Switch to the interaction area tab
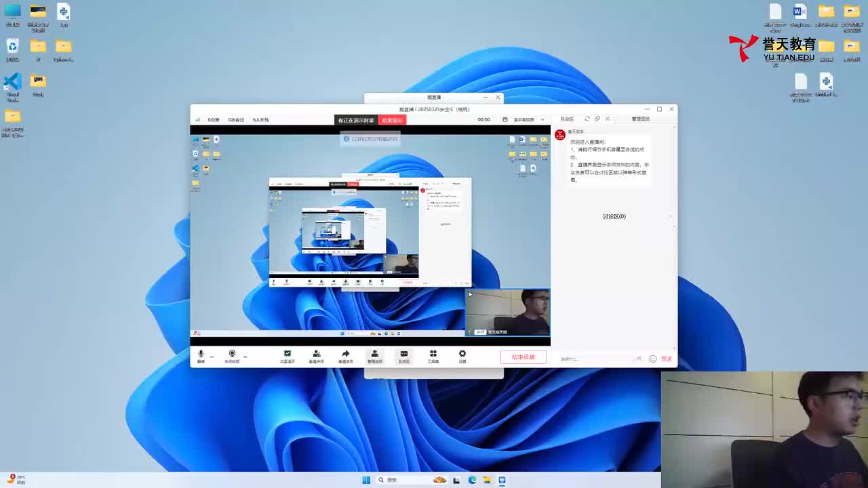 (567, 119)
